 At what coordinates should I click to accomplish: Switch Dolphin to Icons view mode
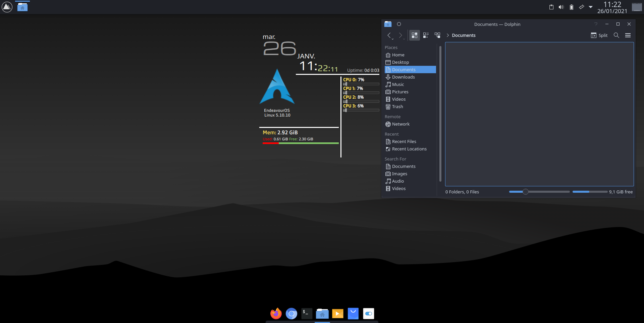[415, 35]
